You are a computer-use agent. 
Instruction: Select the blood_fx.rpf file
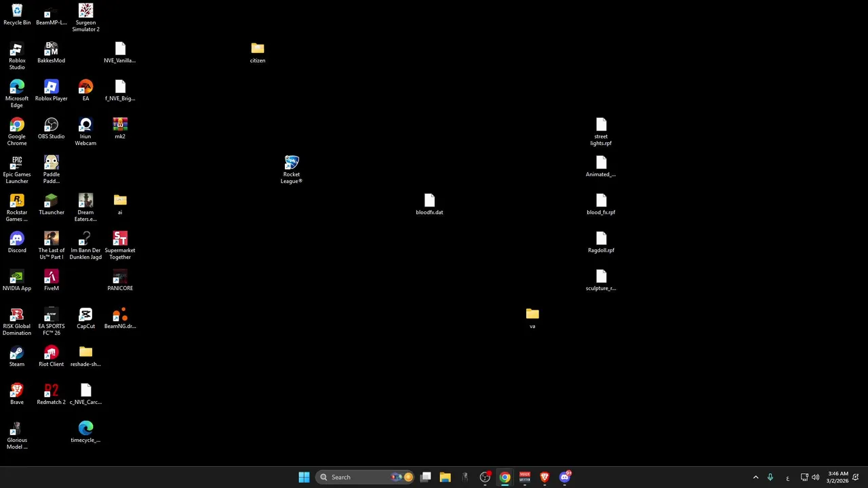[601, 205]
